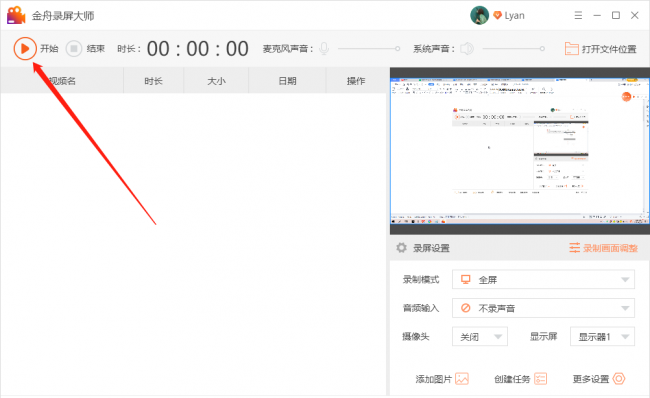Close the 金舟录屏大师 window

point(635,15)
